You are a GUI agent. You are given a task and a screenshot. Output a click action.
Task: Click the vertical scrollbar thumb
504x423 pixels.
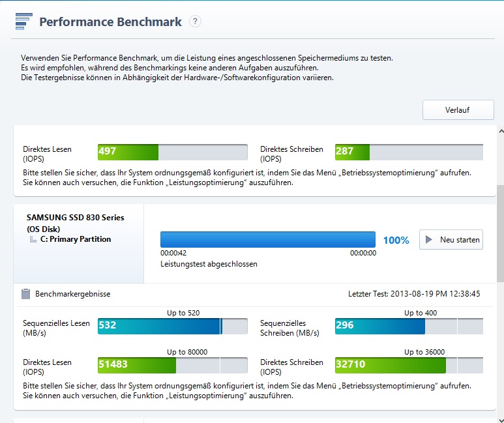tap(501, 234)
